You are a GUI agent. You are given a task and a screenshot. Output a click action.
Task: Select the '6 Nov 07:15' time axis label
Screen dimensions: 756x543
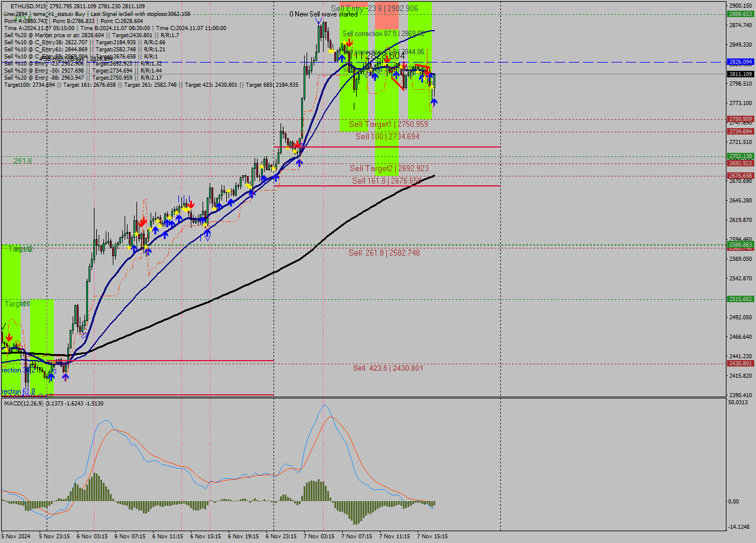(130, 537)
